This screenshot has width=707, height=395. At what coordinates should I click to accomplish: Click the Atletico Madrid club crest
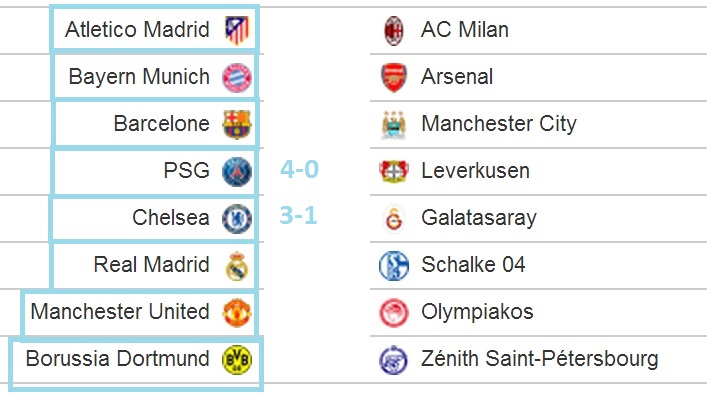tap(237, 30)
